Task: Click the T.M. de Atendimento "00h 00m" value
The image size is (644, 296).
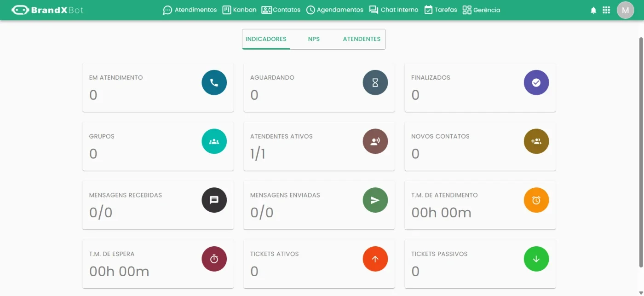Action: [x=441, y=213]
